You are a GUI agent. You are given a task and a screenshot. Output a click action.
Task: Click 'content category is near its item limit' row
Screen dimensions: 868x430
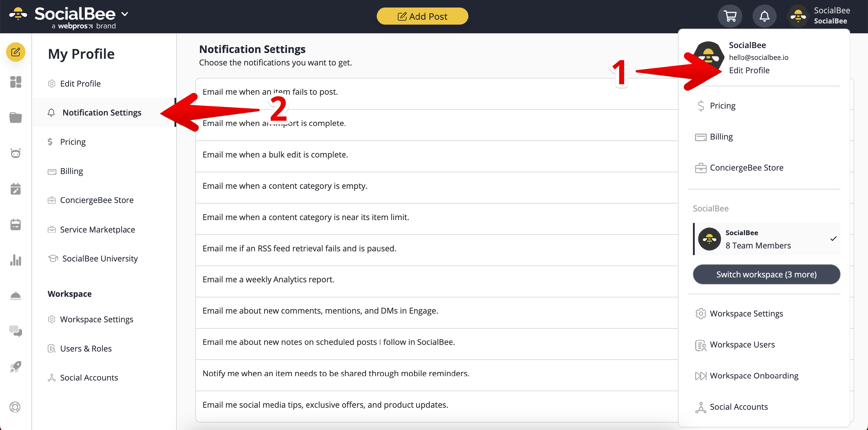point(437,219)
